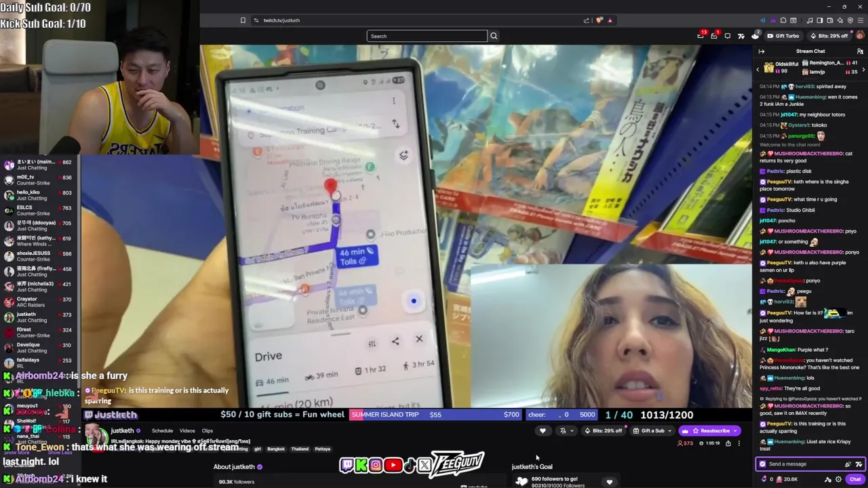Viewport: 868px width, 488px height.
Task: Click the music note media control icon
Action: tap(809, 20)
